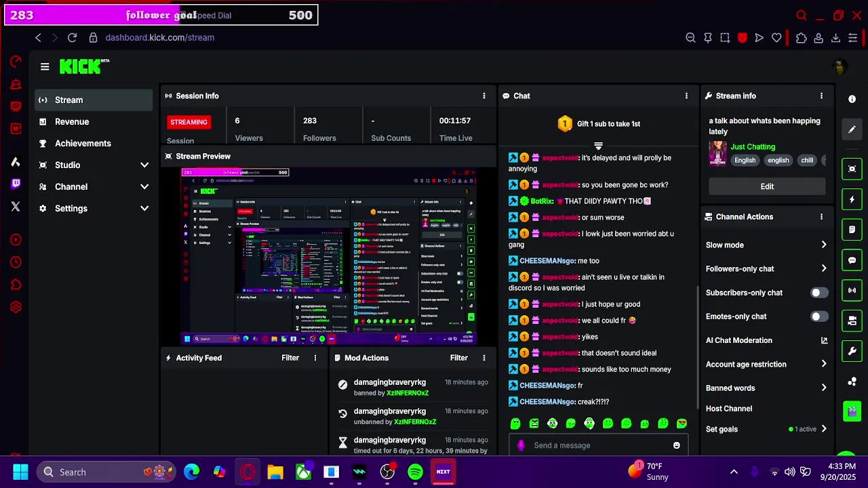Viewport: 868px width, 488px height.
Task: Open Opera sidebar extensions cube
Action: 16,285
